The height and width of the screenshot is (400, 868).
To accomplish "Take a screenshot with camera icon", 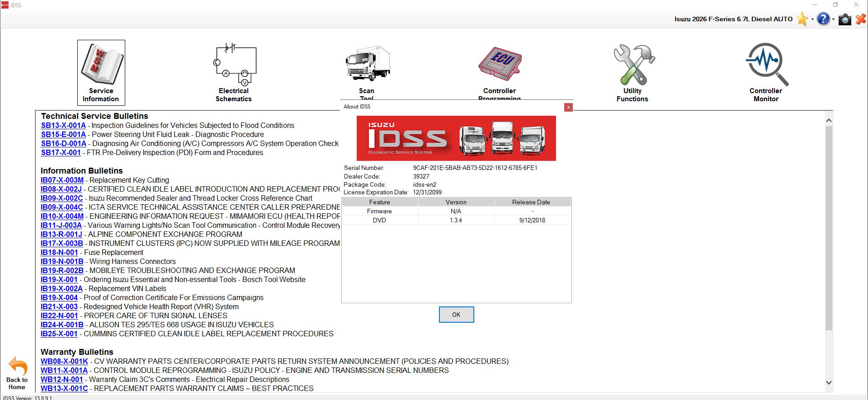I will click(x=844, y=19).
